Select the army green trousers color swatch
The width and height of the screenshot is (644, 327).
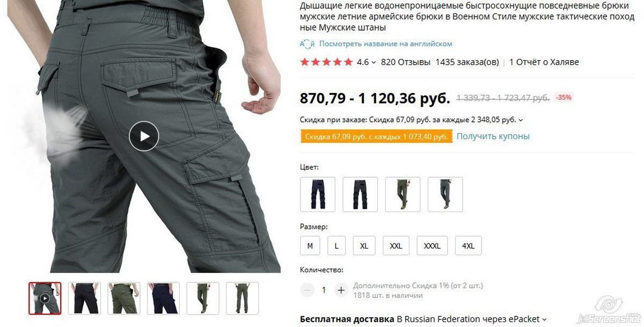tap(402, 194)
